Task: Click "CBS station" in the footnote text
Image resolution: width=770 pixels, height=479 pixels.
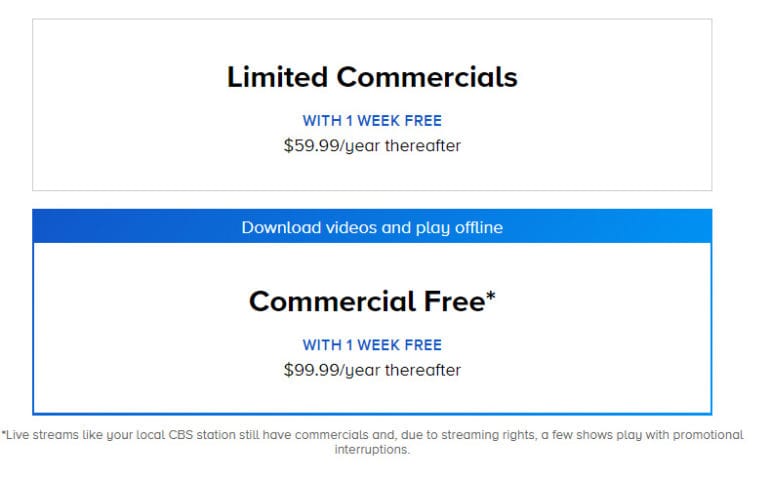Action: coord(187,435)
